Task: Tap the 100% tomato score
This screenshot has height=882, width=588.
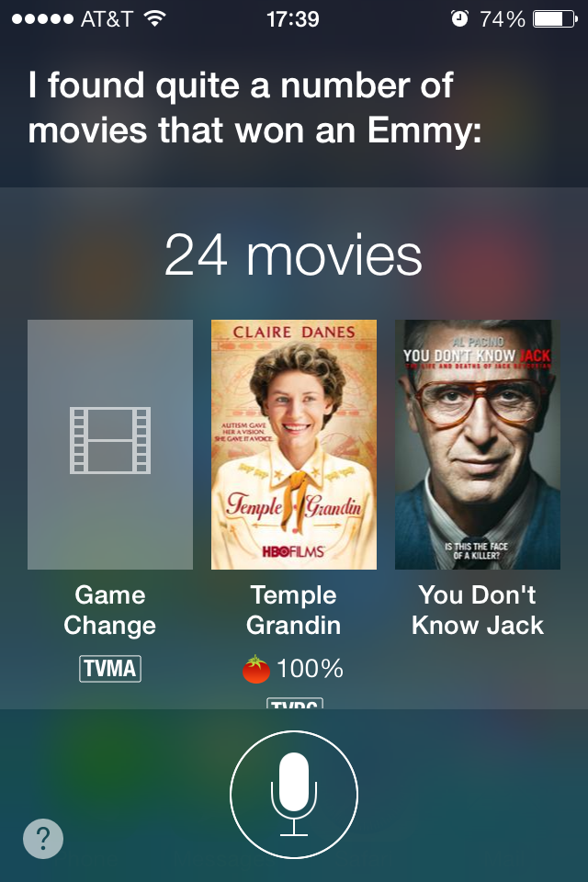Action: pos(310,669)
